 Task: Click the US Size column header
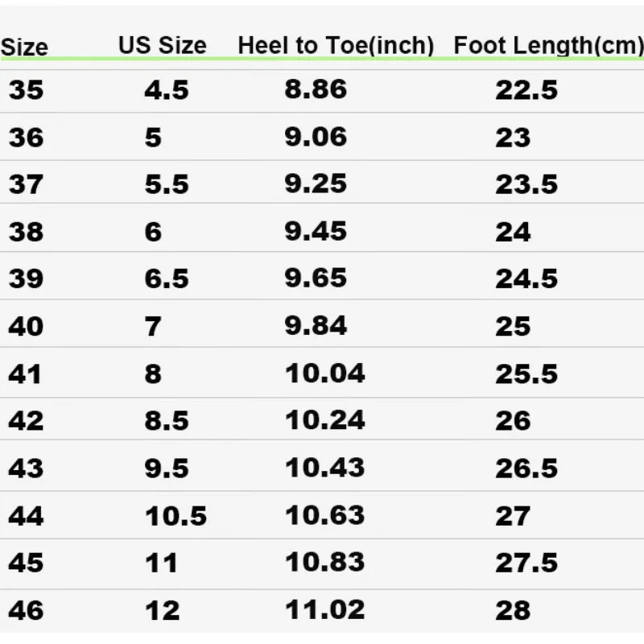pyautogui.click(x=162, y=46)
